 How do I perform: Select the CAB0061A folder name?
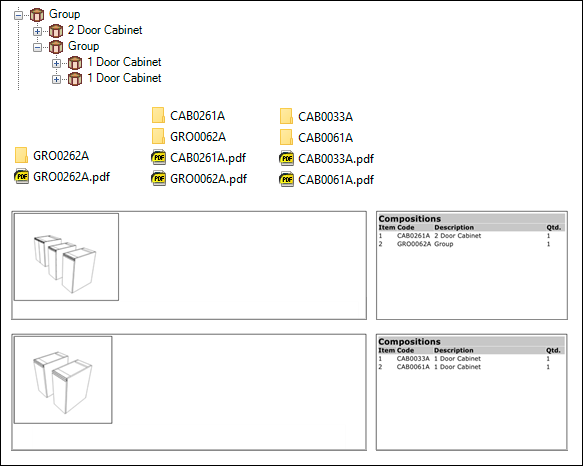point(325,138)
